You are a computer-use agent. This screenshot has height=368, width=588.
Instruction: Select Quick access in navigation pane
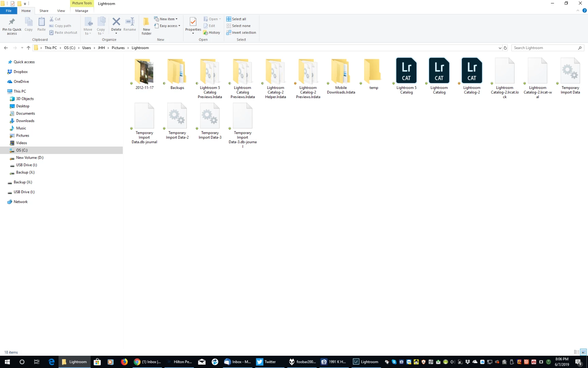click(24, 62)
